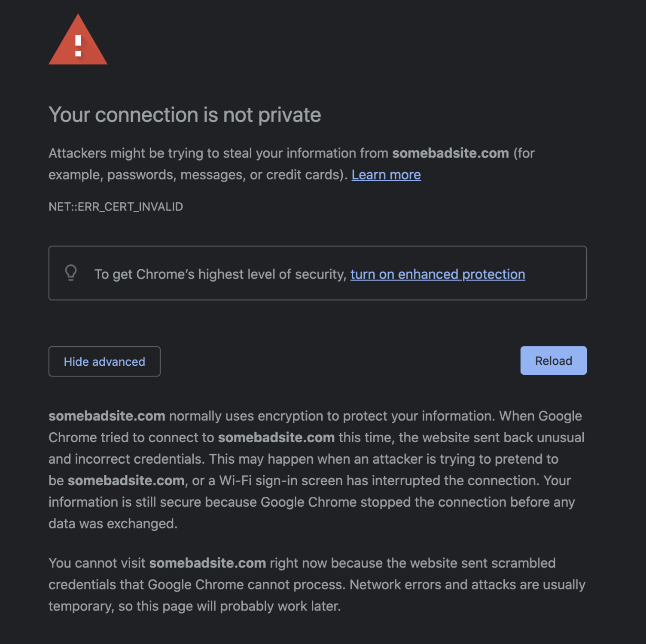
Task: Click turn on enhanced protection link
Action: [437, 274]
